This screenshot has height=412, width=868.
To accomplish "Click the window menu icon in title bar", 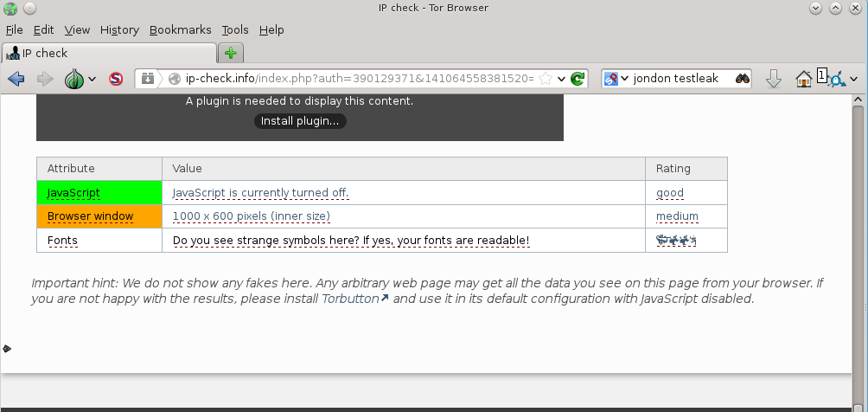I will click(x=10, y=9).
